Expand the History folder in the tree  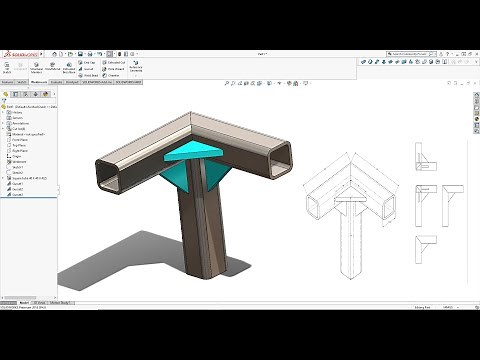[x=4, y=113]
